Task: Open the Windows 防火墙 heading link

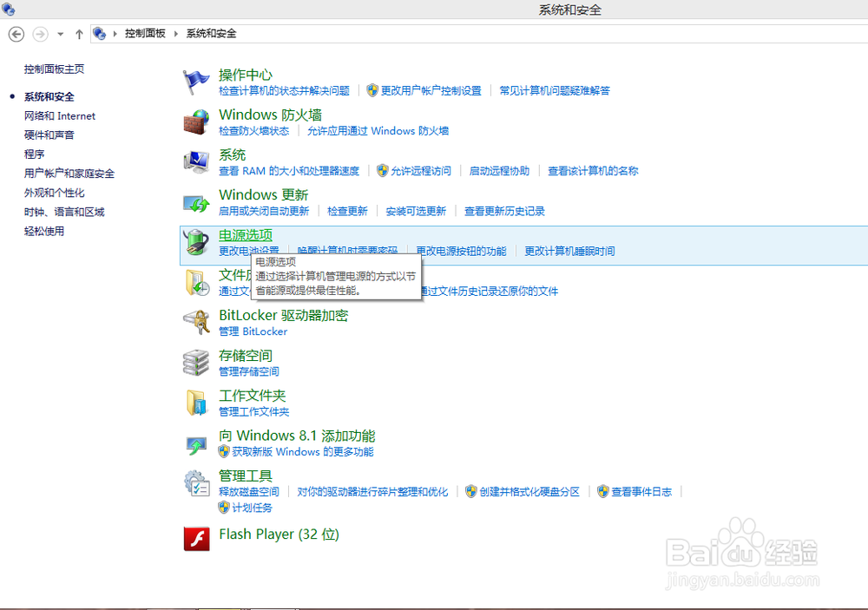Action: point(270,115)
